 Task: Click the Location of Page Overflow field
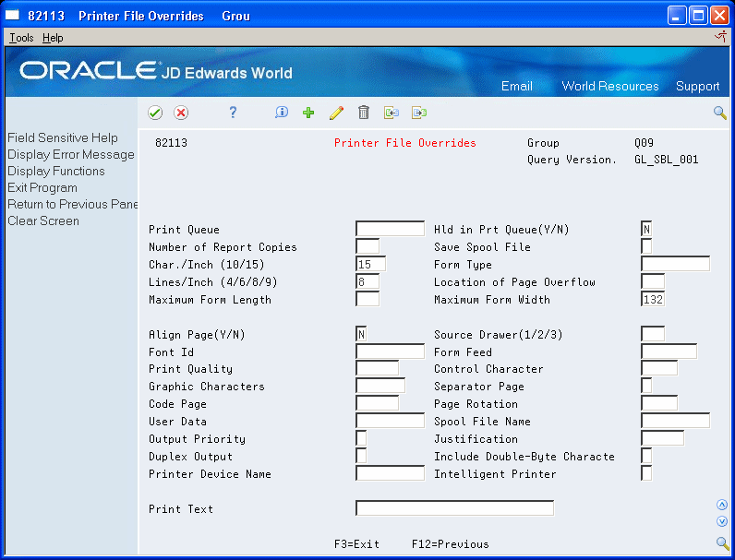click(x=653, y=281)
